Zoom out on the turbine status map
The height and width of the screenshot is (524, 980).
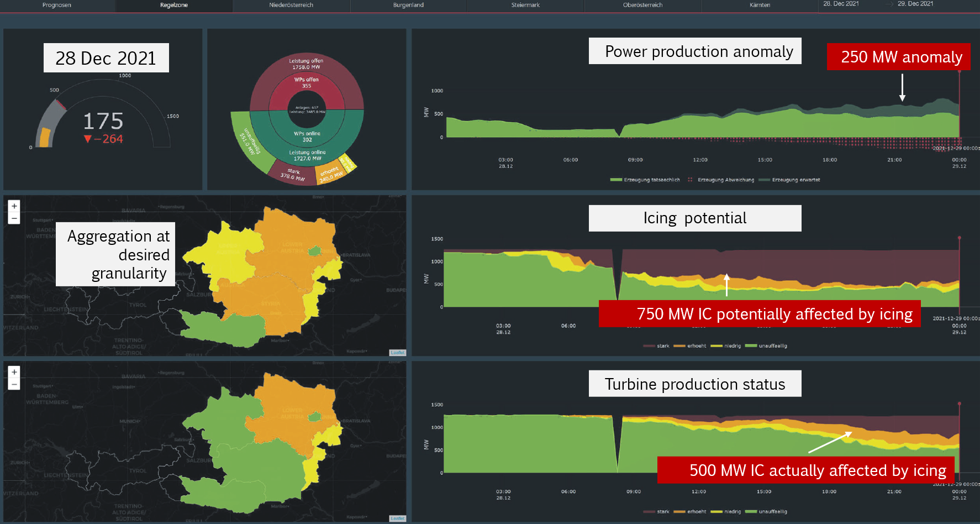pyautogui.click(x=14, y=384)
